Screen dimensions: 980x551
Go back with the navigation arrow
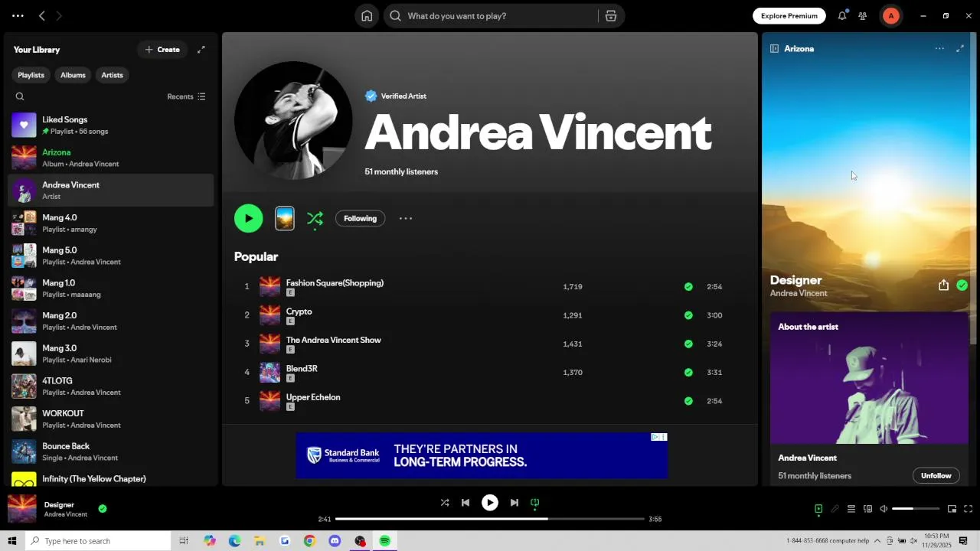click(42, 15)
